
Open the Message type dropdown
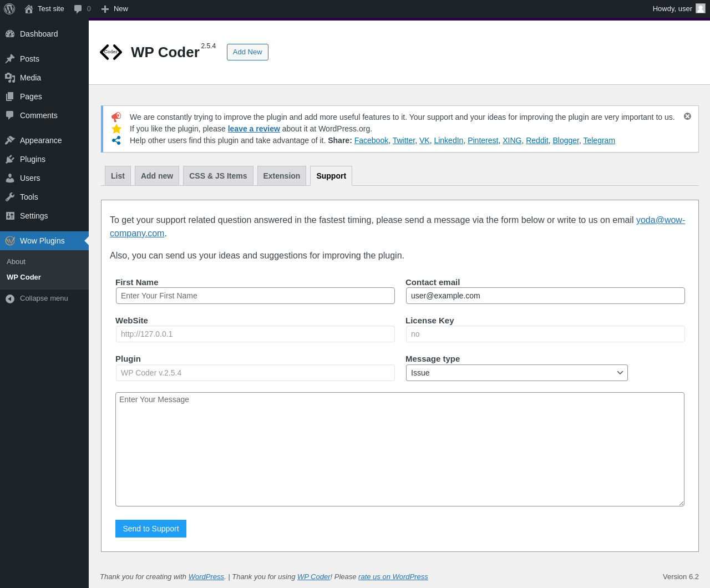(517, 373)
